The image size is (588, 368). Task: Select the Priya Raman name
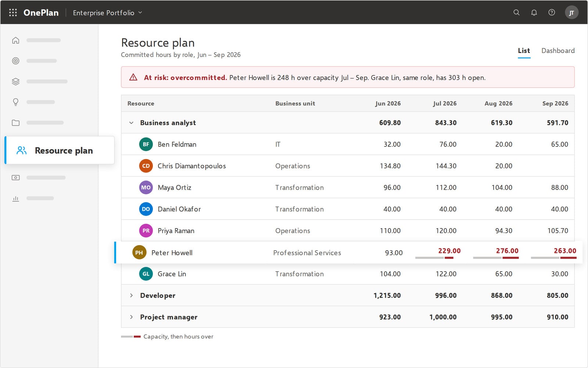pyautogui.click(x=176, y=231)
